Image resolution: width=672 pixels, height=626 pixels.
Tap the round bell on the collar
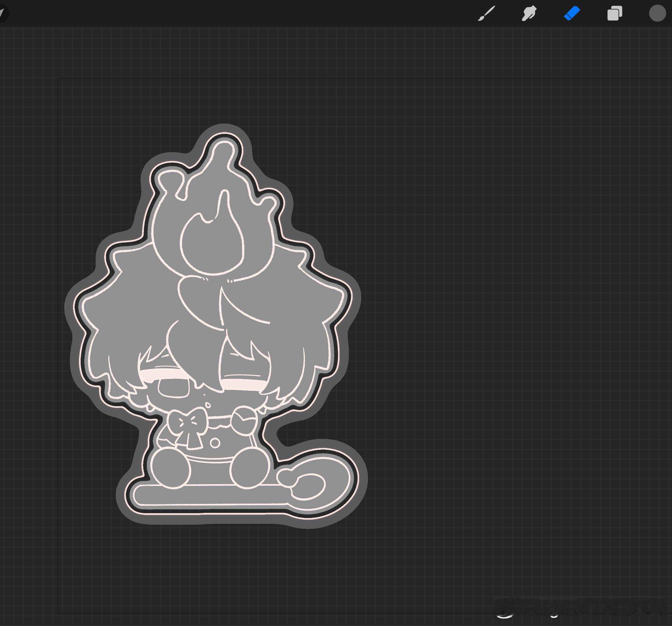tap(244, 421)
